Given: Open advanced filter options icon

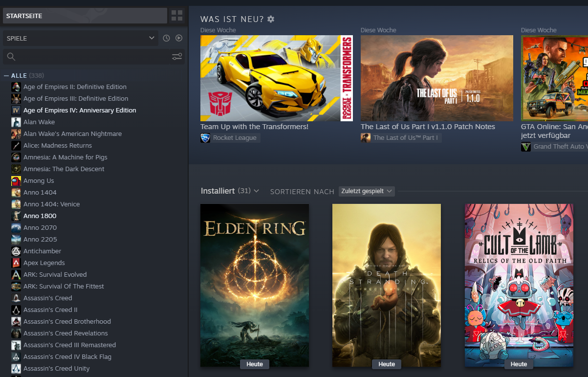Looking at the screenshot, I should [177, 57].
